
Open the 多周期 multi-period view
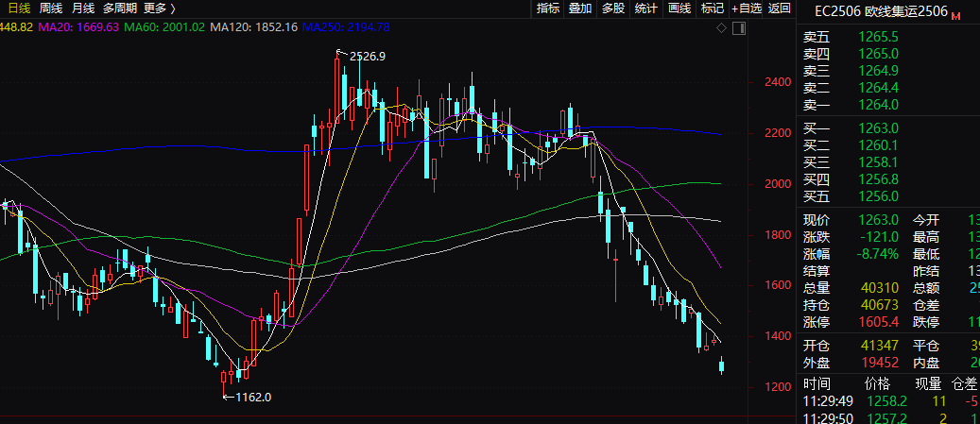click(120, 8)
